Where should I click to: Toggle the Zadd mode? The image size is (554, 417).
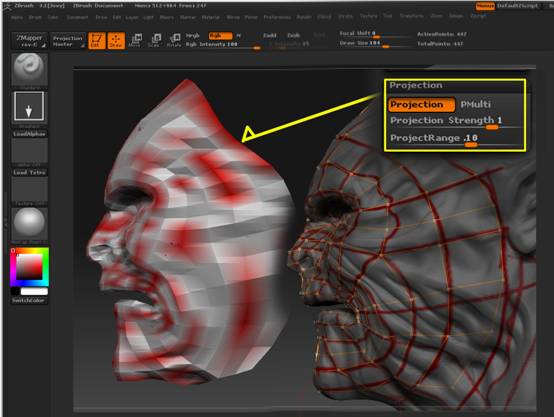click(x=270, y=35)
